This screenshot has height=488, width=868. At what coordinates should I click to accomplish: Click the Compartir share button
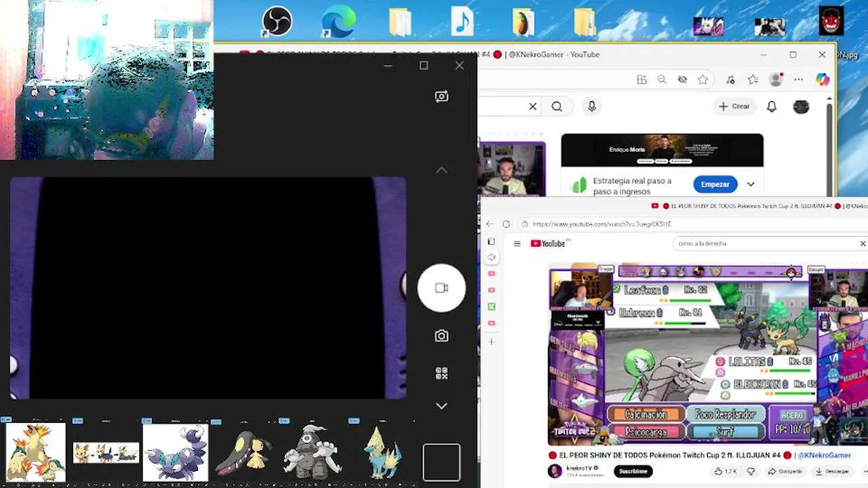click(x=785, y=471)
